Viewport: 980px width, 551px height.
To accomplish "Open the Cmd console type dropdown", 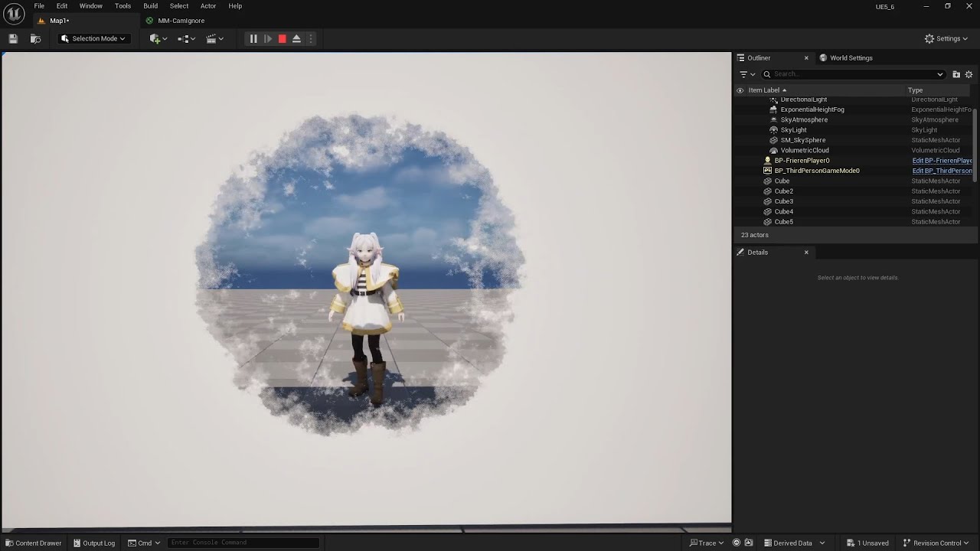I will [x=144, y=543].
